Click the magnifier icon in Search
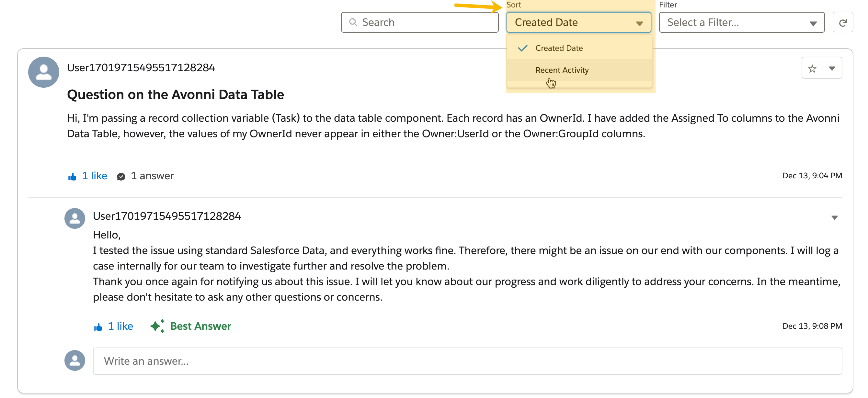Viewport: 868px width, 398px height. click(353, 23)
